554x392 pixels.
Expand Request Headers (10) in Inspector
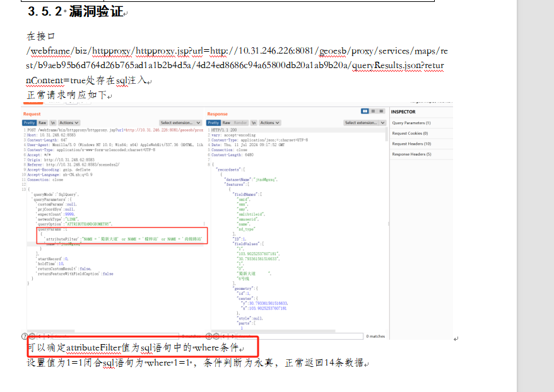click(x=411, y=144)
